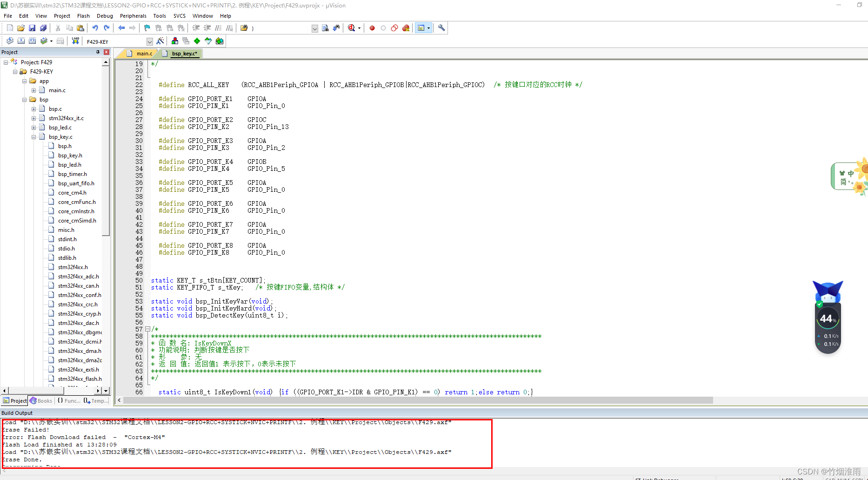Viewport: 868px width, 480px height.
Task: Click the Save All icon
Action: pos(43,28)
